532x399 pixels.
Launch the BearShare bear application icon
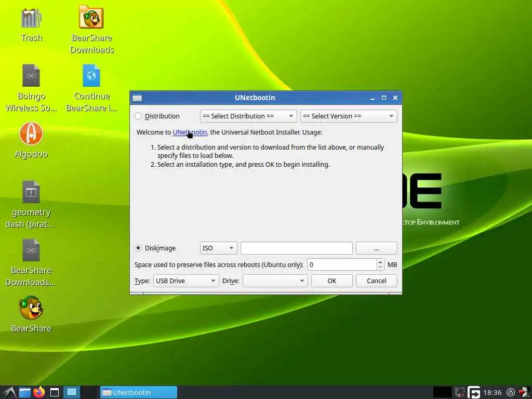31,308
